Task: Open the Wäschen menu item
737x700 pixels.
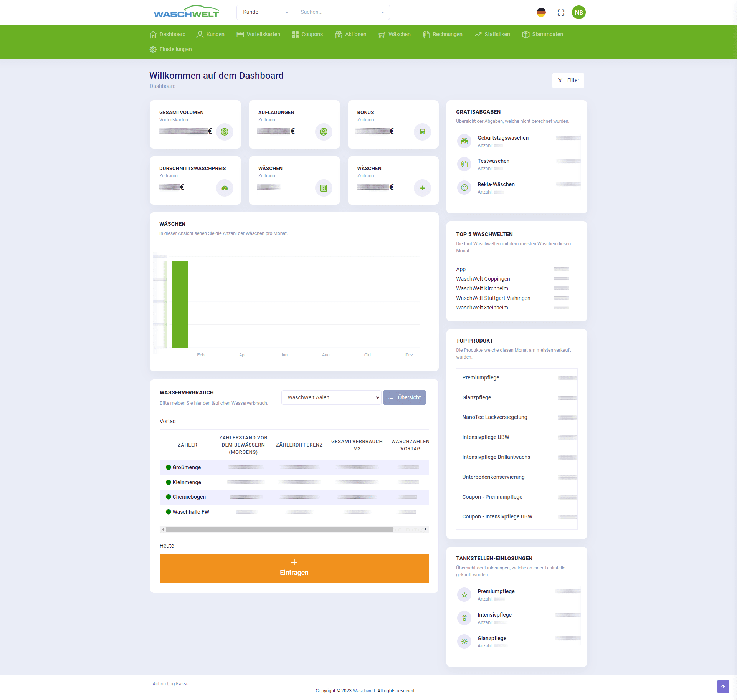Action: (395, 34)
